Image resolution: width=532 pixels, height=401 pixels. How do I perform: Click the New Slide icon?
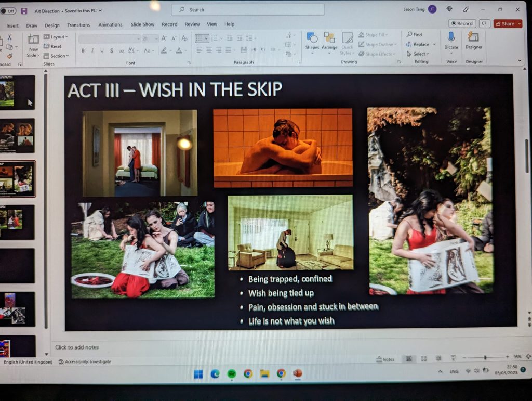coord(33,40)
